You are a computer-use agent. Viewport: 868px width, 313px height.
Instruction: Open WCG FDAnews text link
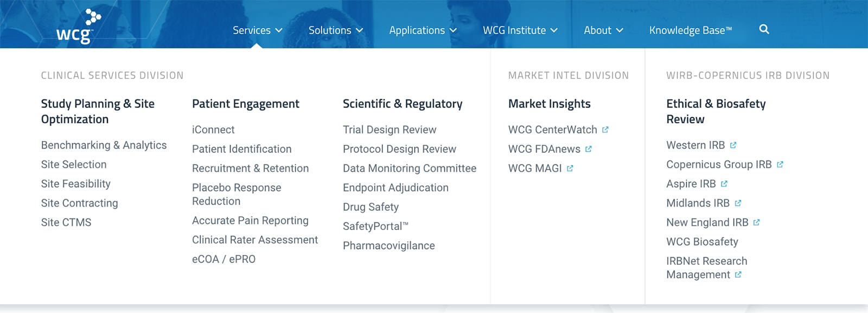click(x=544, y=149)
